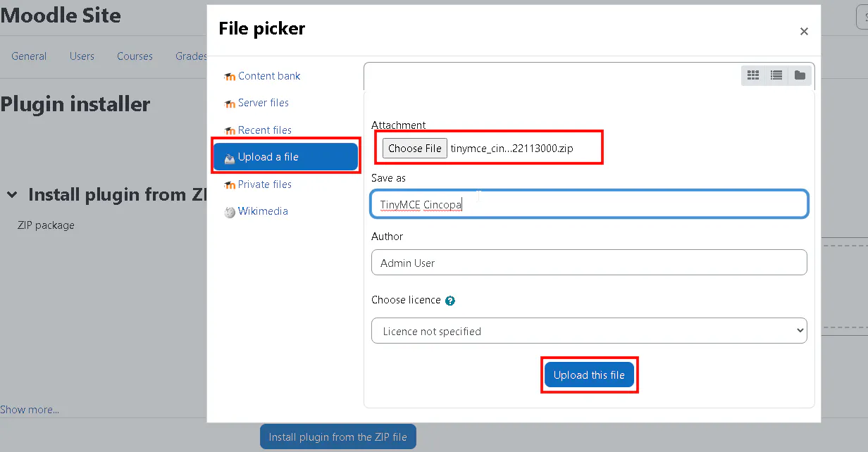Open the Content bank repository
This screenshot has width=868, height=452.
269,76
